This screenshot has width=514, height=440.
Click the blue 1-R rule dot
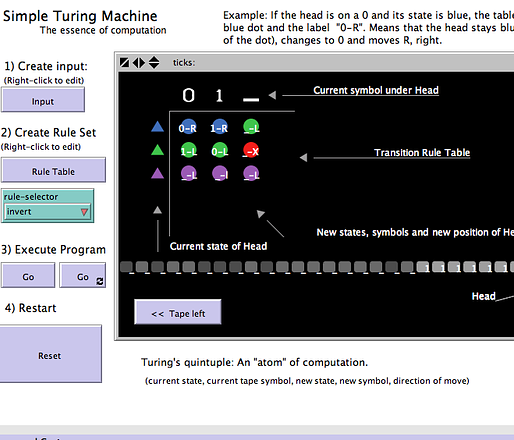[x=219, y=127]
